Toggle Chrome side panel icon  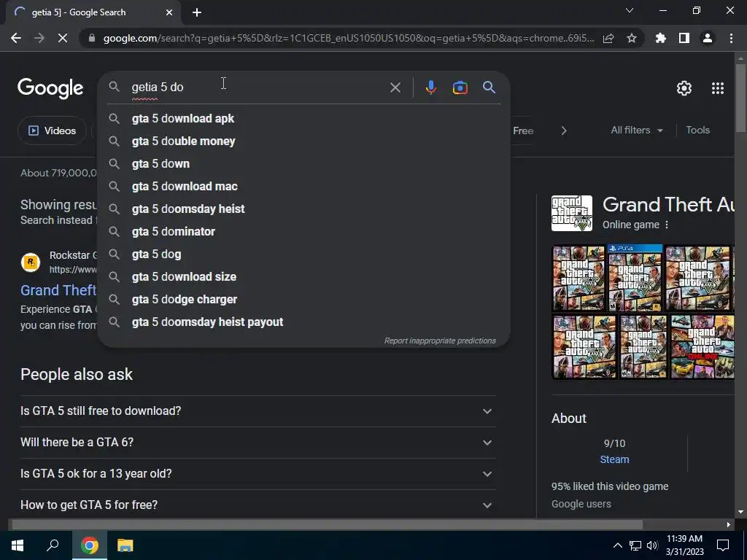tap(684, 38)
